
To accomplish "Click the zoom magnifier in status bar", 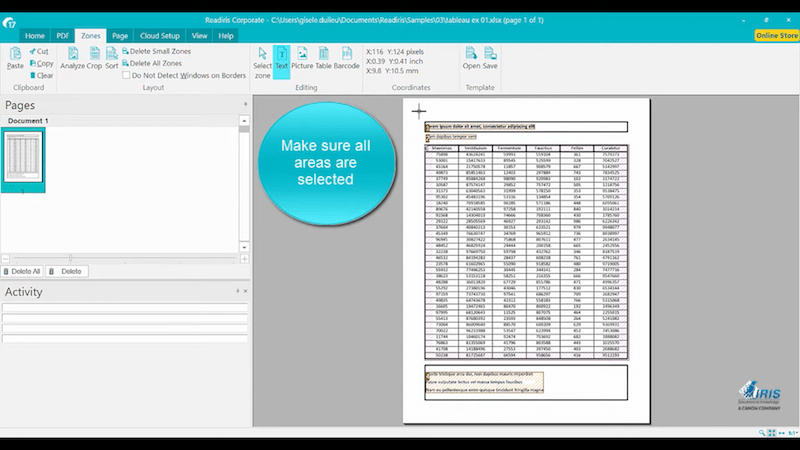I will coord(762,433).
